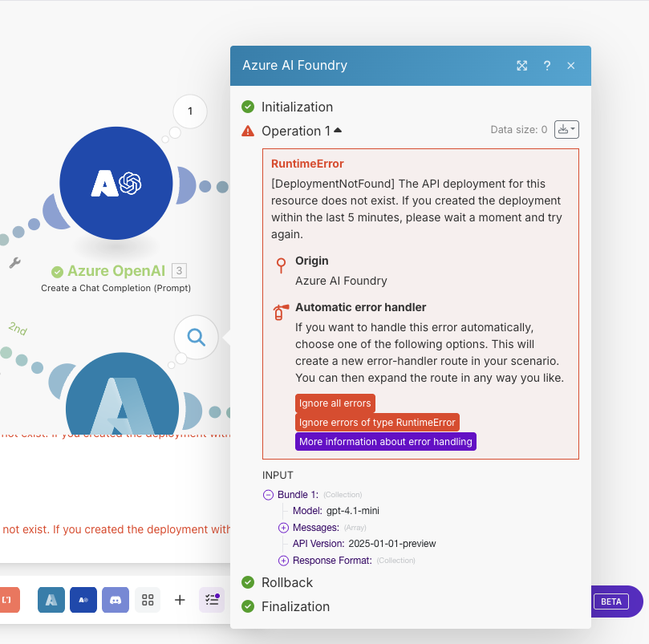
Task: Choose Ignore errors of type RuntimeError
Action: click(375, 422)
